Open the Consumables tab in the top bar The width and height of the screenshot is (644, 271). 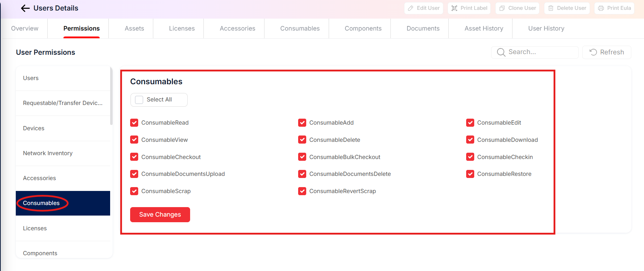pyautogui.click(x=300, y=28)
